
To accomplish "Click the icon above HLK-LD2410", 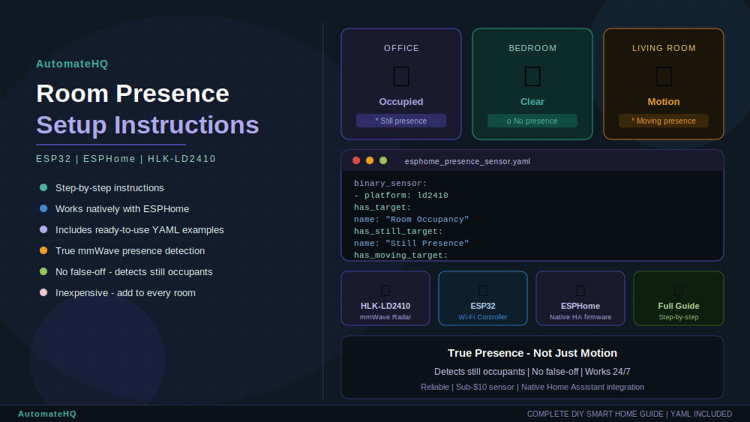I will pyautogui.click(x=386, y=290).
